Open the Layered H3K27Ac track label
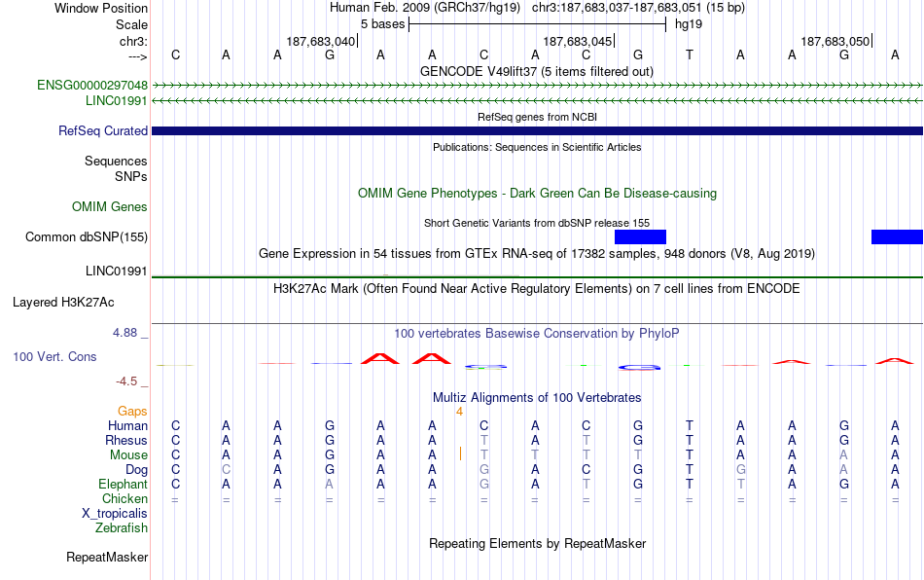Viewport: 924px width, 580px height. [63, 303]
